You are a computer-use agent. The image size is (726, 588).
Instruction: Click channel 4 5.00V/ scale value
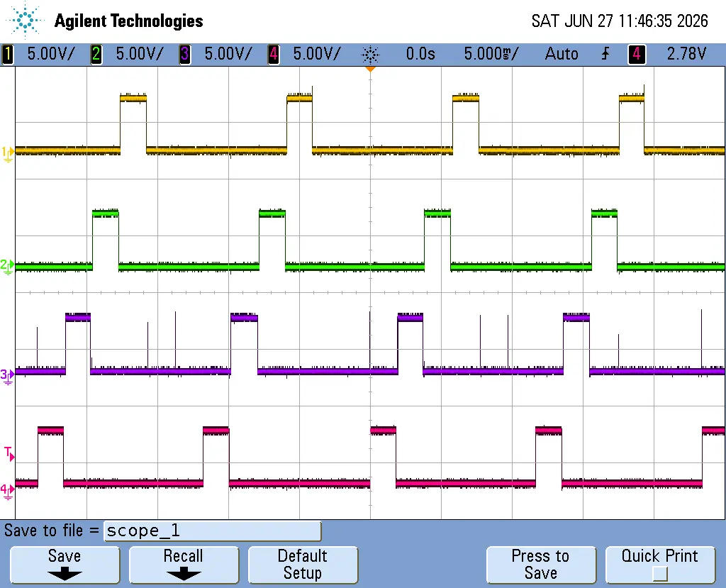317,54
